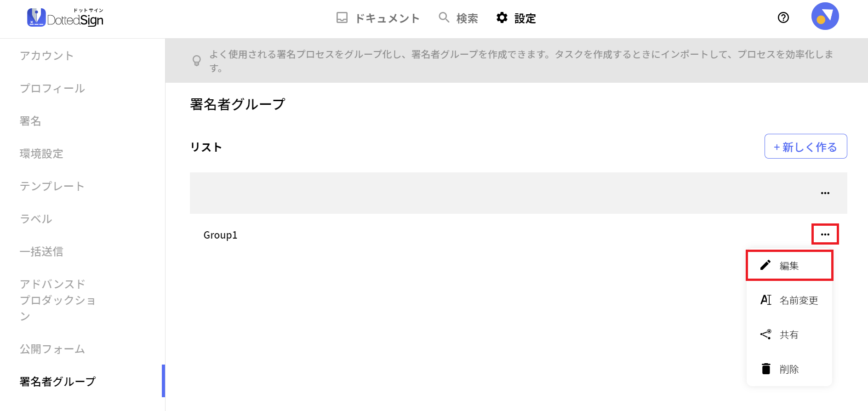The height and width of the screenshot is (411, 868).
Task: Open 公開フォーム in the sidebar
Action: (52, 349)
